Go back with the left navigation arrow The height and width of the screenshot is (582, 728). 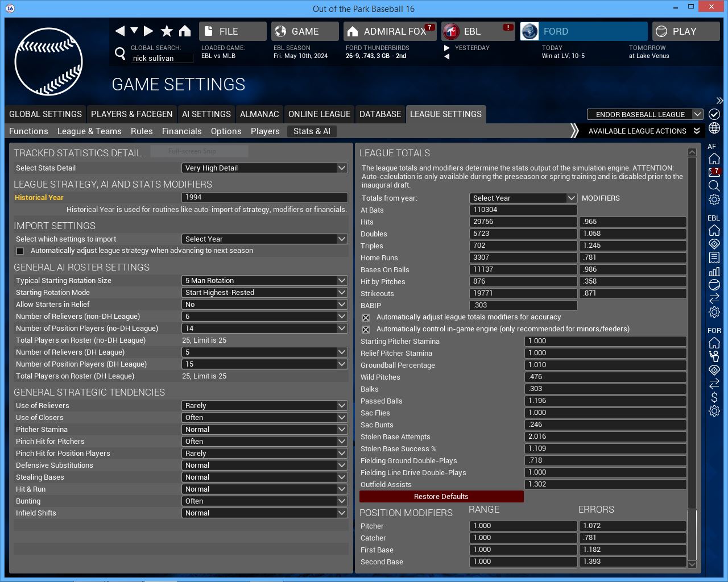(x=119, y=31)
